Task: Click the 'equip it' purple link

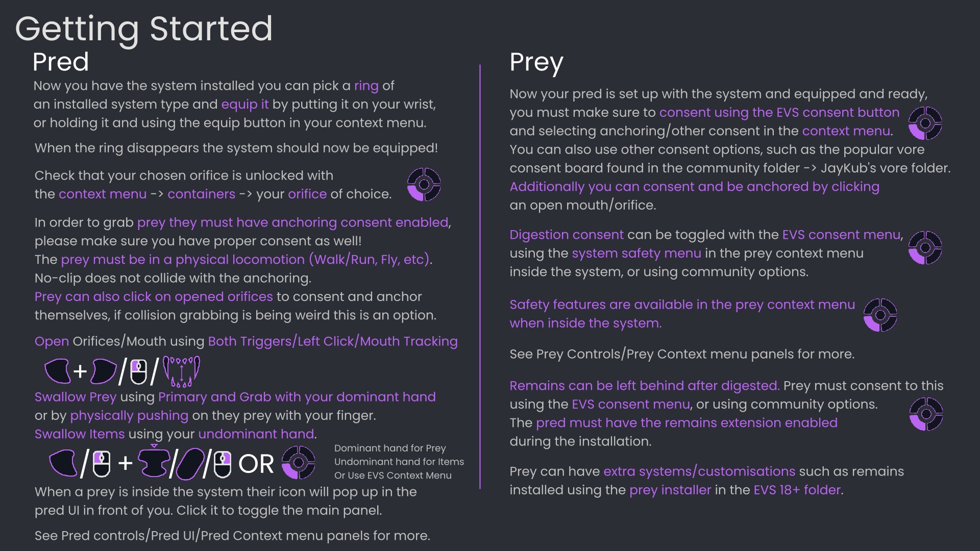Action: (x=244, y=104)
